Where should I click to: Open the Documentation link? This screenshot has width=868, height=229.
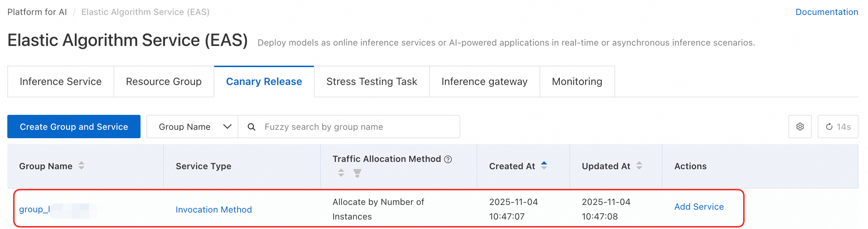(827, 12)
